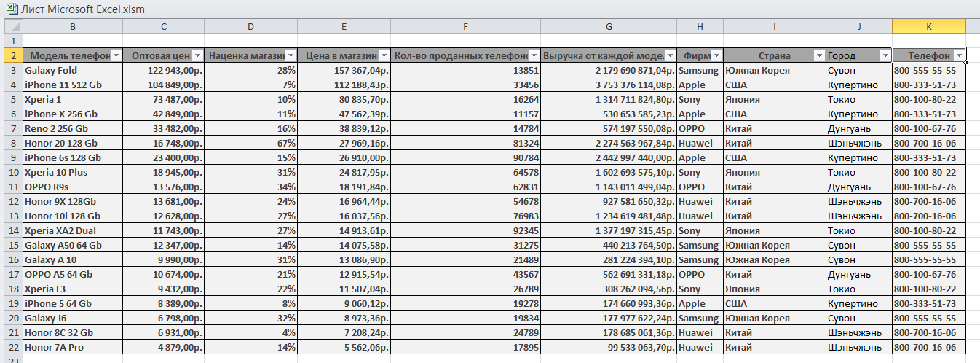Open filter dropdown for Модель телефона column
The image size is (980, 363).
point(116,55)
